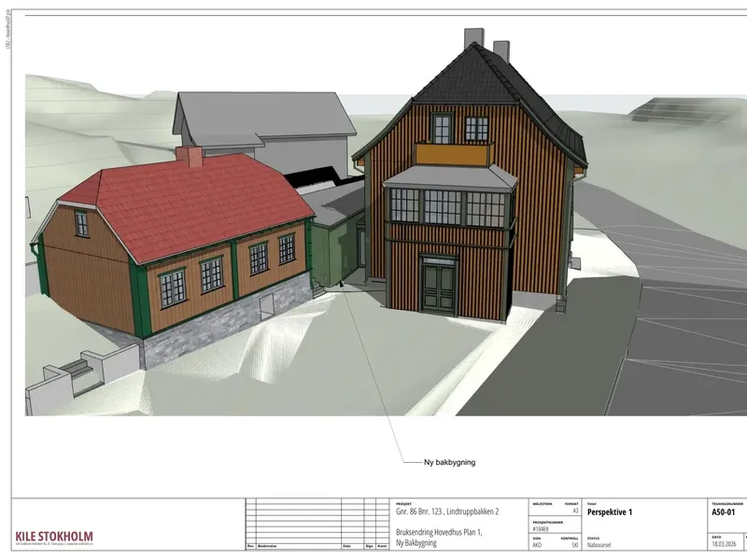The width and height of the screenshot is (747, 560).
Task: Click the 'Ny bakbygning' annotation label
Action: 449,462
